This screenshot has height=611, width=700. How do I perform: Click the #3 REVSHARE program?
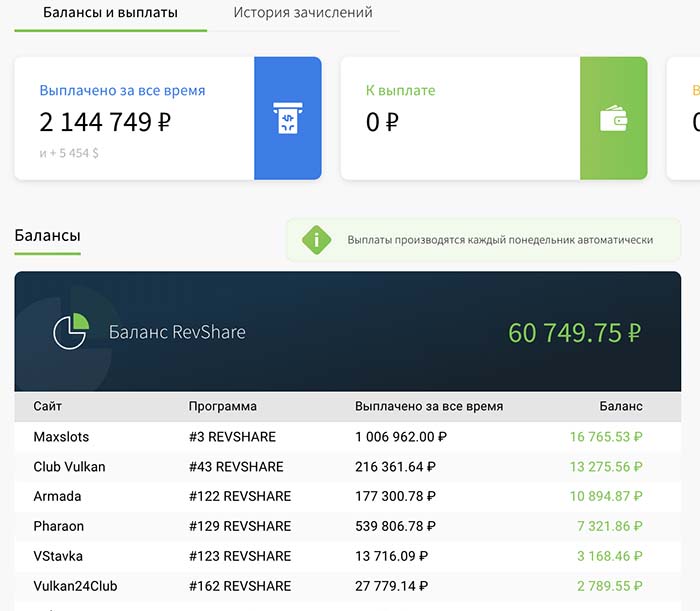point(232,437)
